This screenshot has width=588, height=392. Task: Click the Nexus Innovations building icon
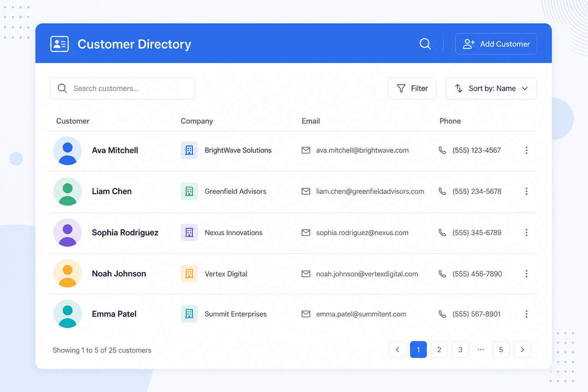(189, 232)
